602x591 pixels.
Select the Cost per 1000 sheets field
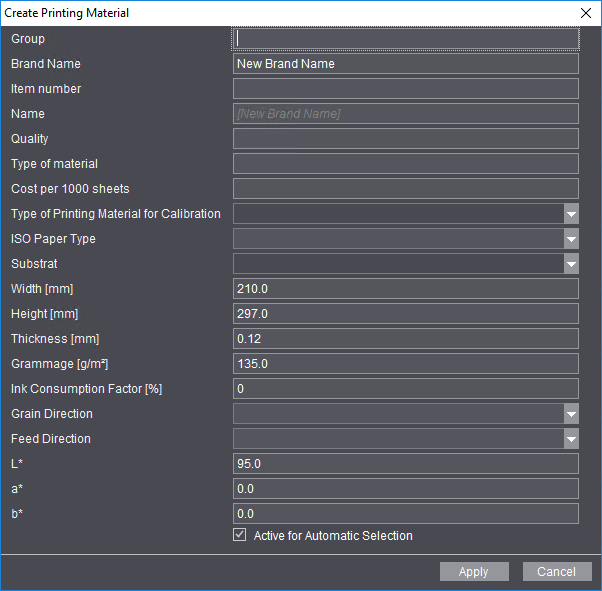tap(405, 189)
